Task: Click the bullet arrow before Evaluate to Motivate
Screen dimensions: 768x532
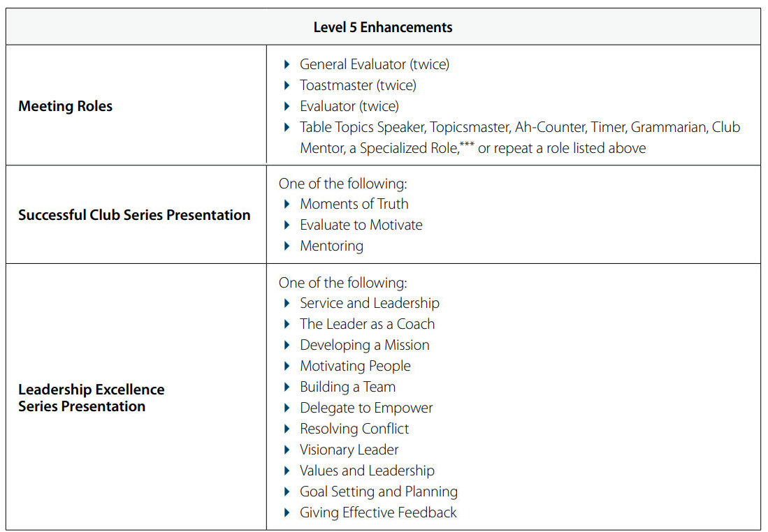Action: pyautogui.click(x=287, y=226)
